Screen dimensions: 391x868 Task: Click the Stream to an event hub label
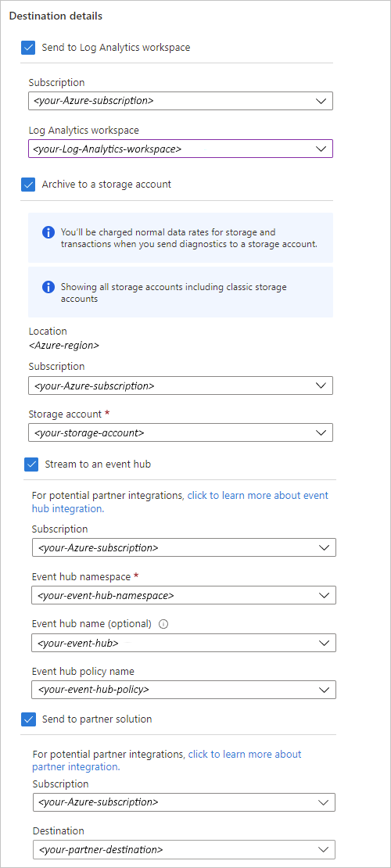(x=98, y=464)
